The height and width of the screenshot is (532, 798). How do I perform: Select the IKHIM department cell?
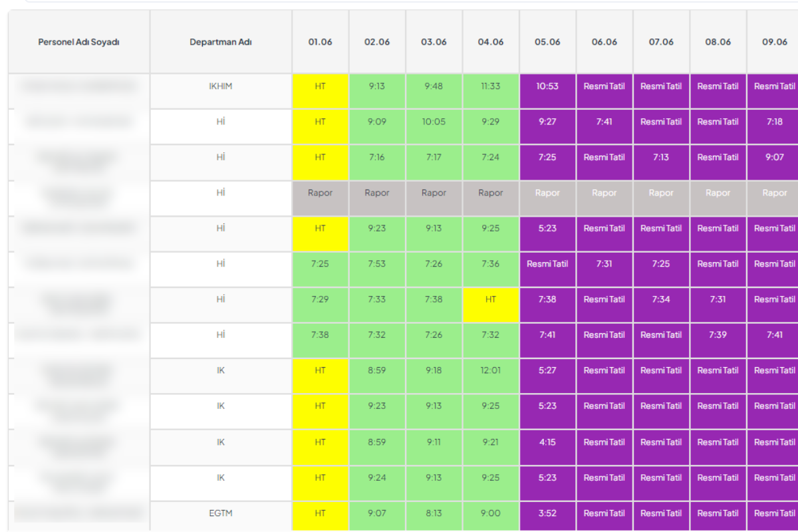coord(220,86)
